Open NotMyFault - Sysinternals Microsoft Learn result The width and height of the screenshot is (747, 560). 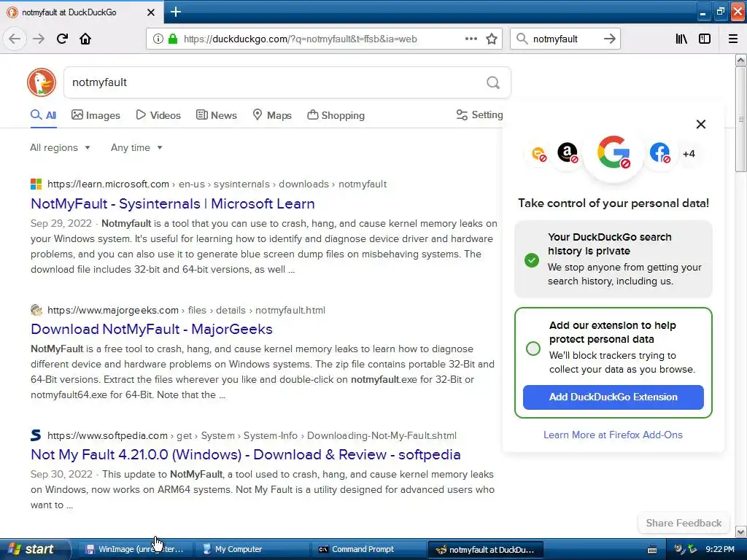pyautogui.click(x=172, y=204)
